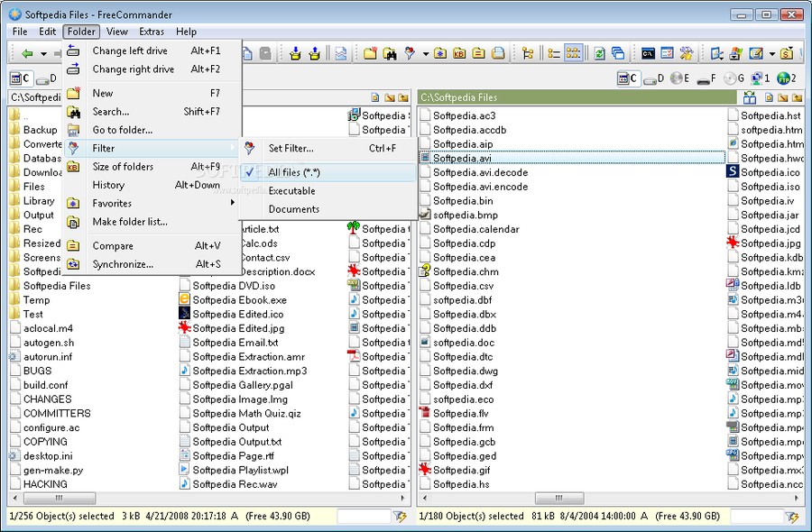Choose Go to folder... menu entry
The image size is (812, 532).
point(152,130)
